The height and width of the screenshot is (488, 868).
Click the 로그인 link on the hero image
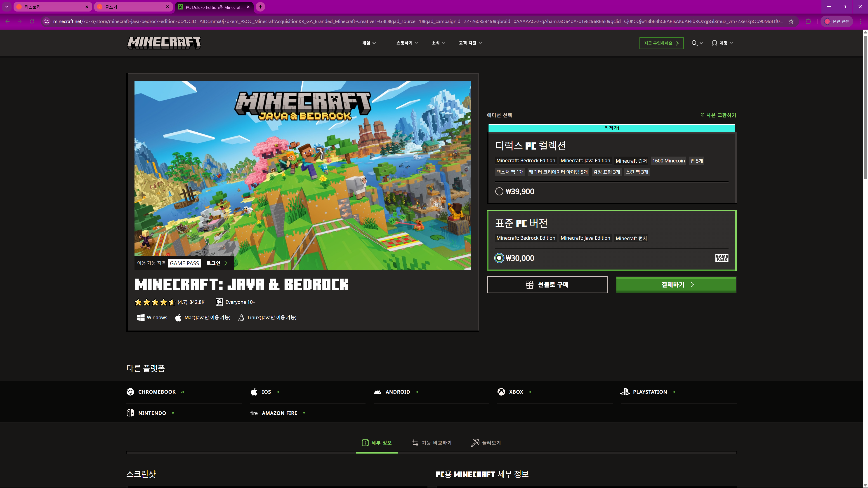217,263
